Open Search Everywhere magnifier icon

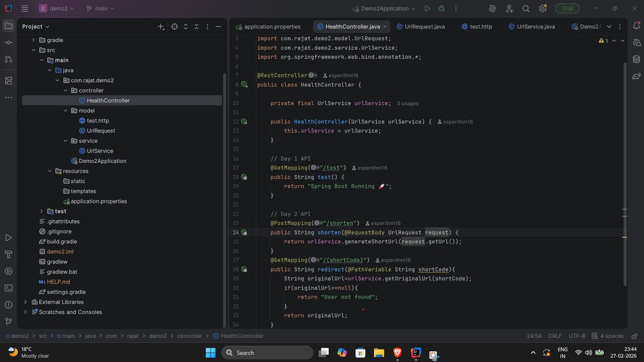(526, 8)
